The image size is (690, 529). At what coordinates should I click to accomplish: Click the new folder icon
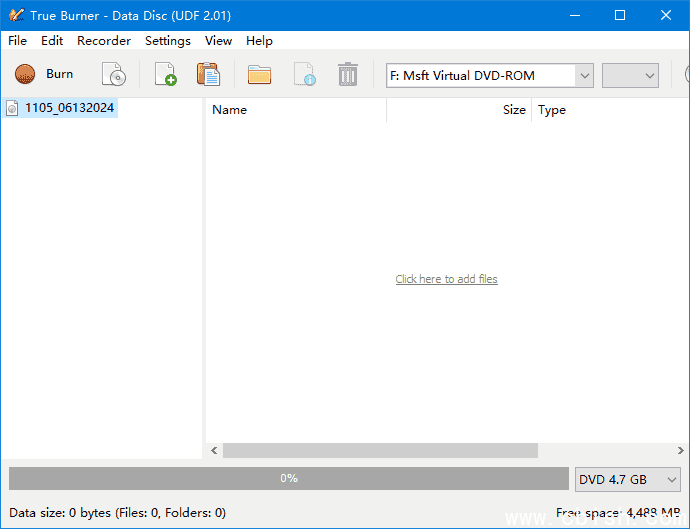260,74
